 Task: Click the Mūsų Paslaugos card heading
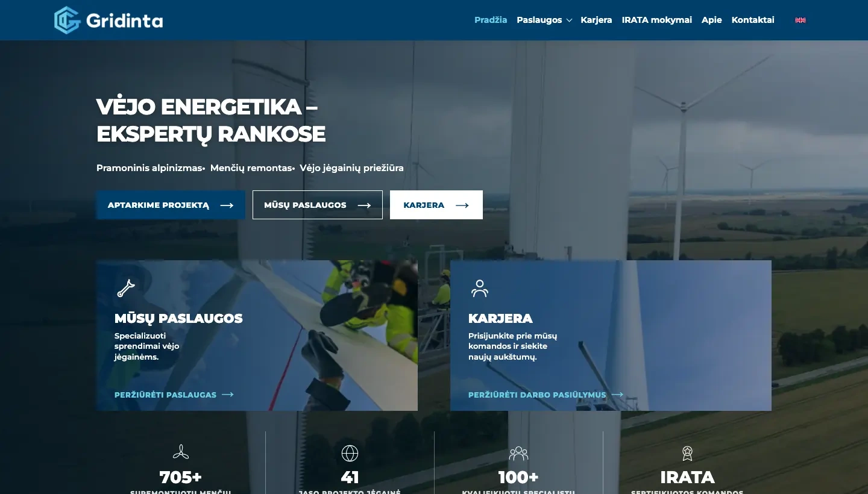tap(178, 318)
